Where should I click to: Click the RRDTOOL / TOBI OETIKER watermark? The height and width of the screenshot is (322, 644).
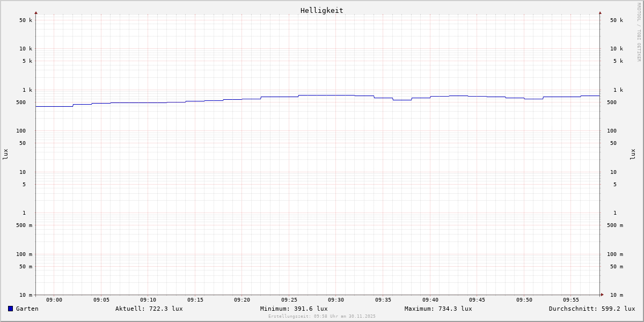(x=639, y=32)
